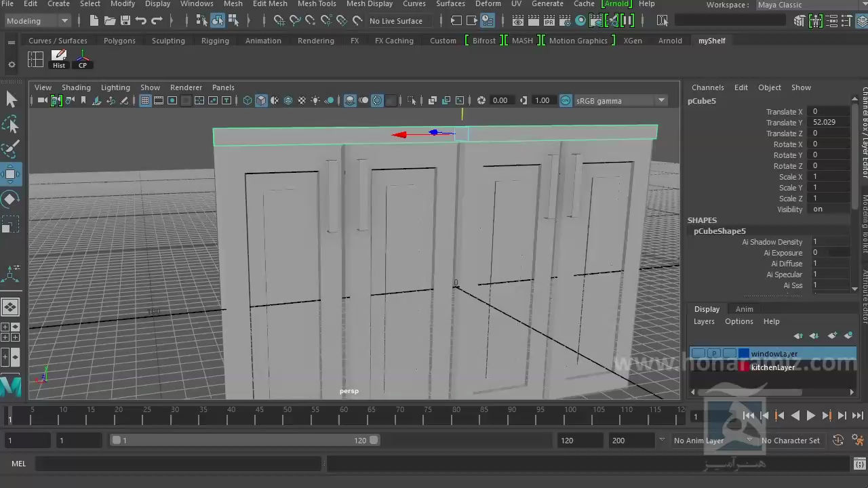Click the Auto Keyframe toggle icon
Image resolution: width=868 pixels, height=488 pixels.
click(x=838, y=441)
